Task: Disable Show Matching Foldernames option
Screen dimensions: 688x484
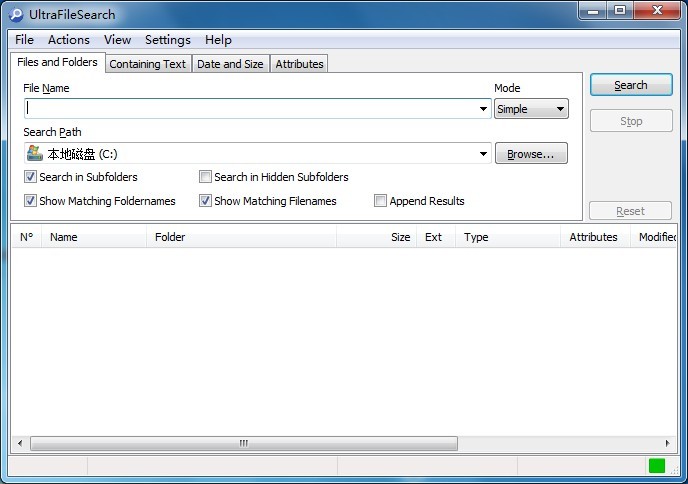Action: point(30,201)
